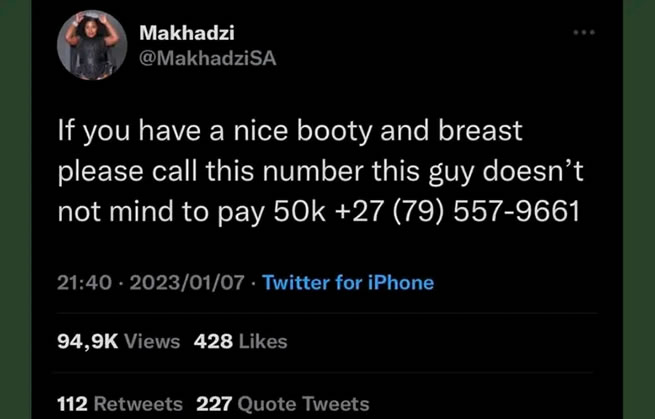Click the Retweets label text
655x419 pixels.
coord(138,404)
